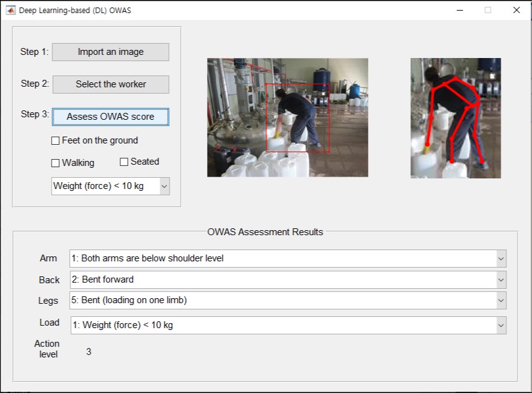Click the Legs label
The height and width of the screenshot is (393, 532).
[x=48, y=301]
